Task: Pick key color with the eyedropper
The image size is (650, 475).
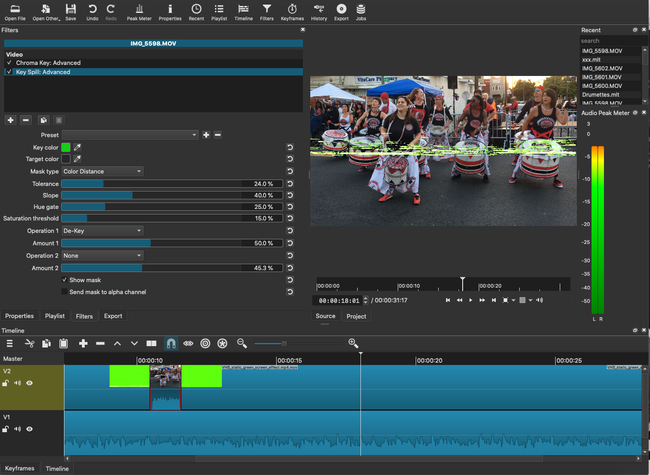Action: pos(77,147)
